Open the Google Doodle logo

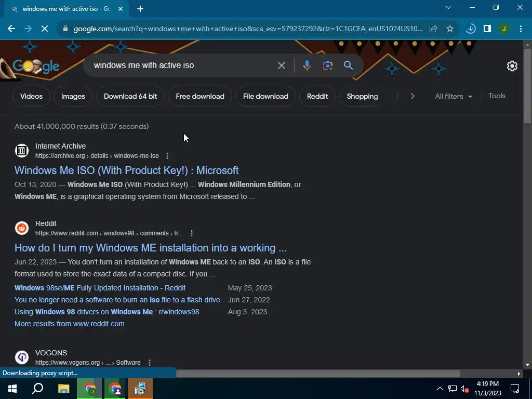pyautogui.click(x=36, y=66)
